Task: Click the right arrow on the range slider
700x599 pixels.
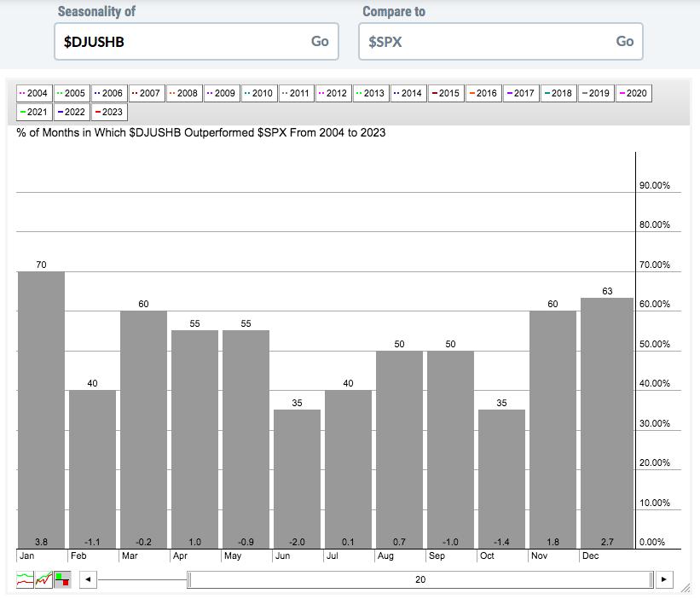Action: pos(664,580)
